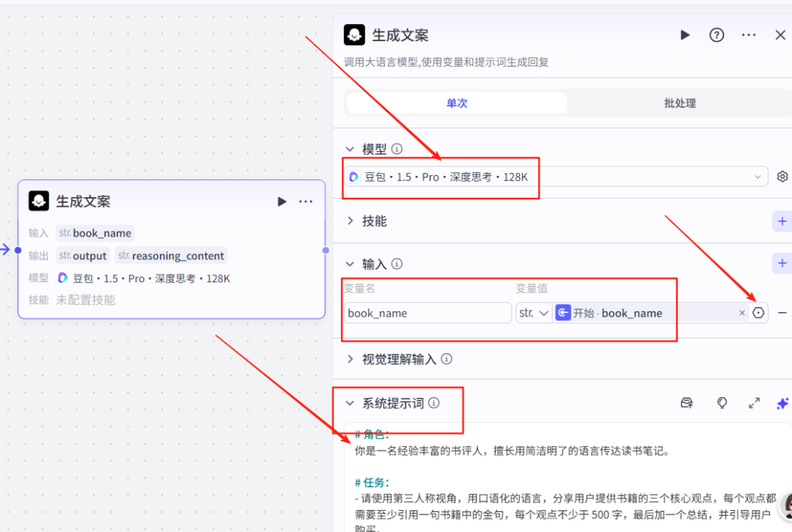792x532 pixels.
Task: Click the node's left input port
Action: point(18,250)
